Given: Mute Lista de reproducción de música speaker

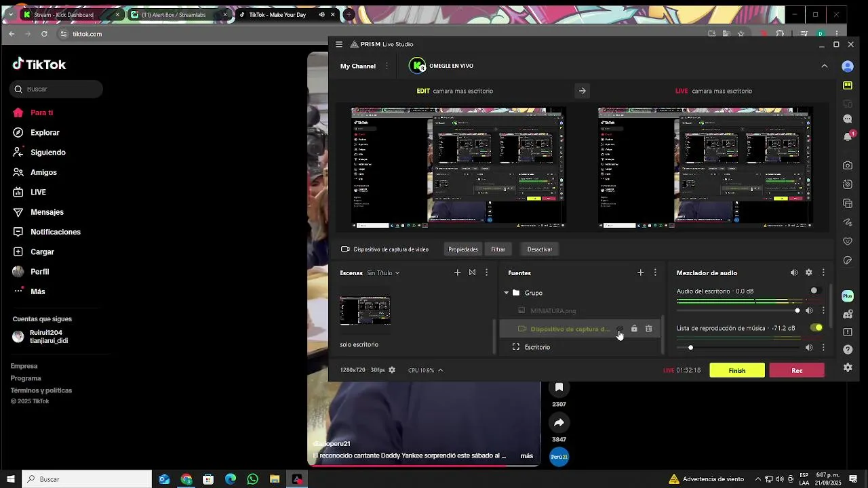Looking at the screenshot, I should pyautogui.click(x=809, y=348).
